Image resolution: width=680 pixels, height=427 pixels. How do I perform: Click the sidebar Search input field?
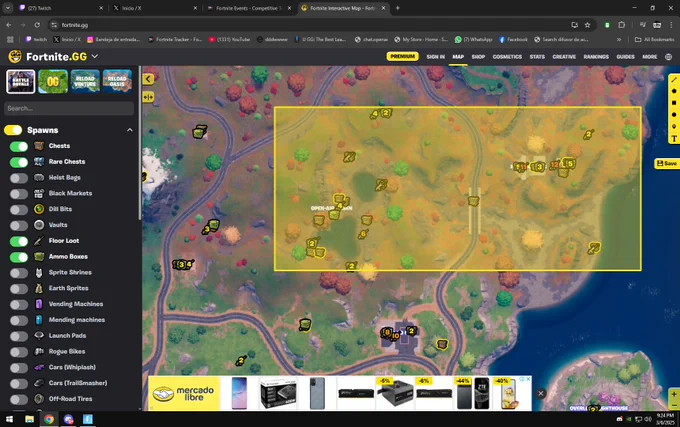[69, 108]
